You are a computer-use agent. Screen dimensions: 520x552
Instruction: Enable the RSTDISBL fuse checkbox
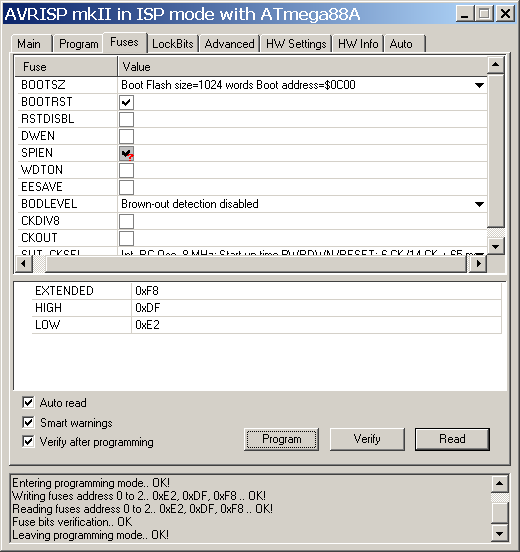126,119
